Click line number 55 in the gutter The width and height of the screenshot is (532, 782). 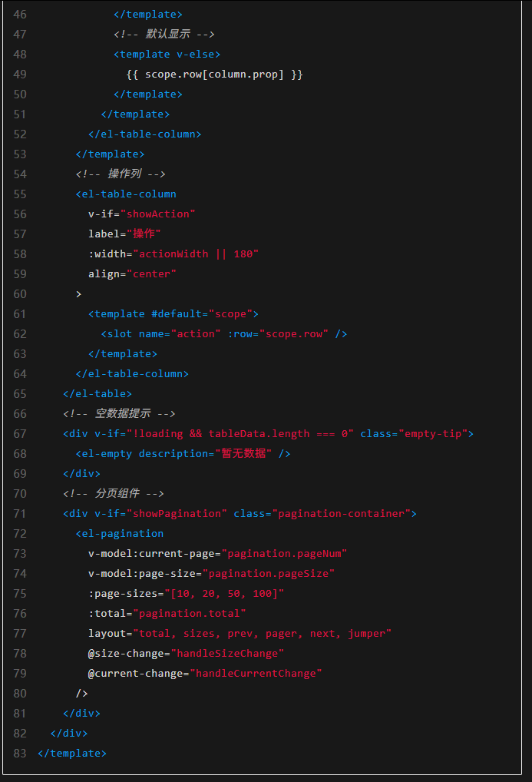tap(20, 194)
